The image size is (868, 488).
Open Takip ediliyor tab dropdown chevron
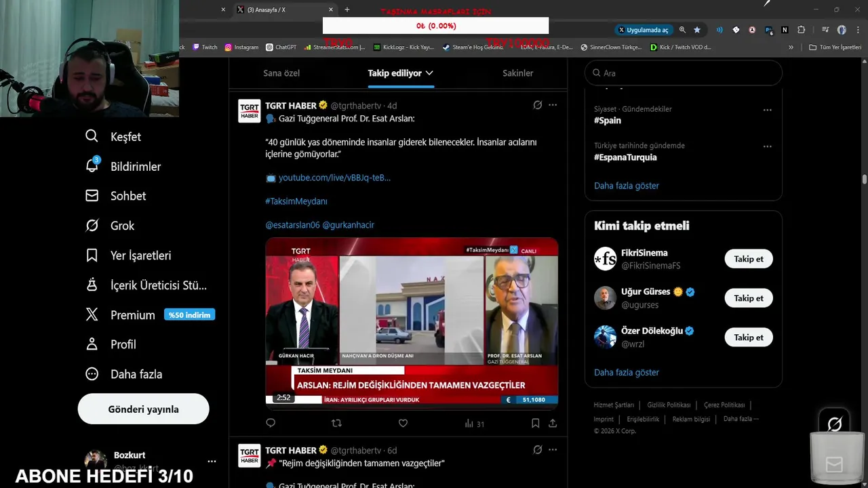[429, 73]
